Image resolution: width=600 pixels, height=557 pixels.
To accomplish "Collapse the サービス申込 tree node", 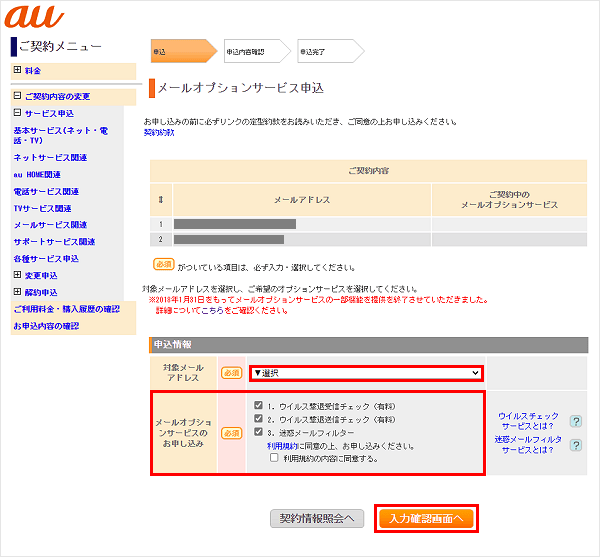I will [17, 113].
